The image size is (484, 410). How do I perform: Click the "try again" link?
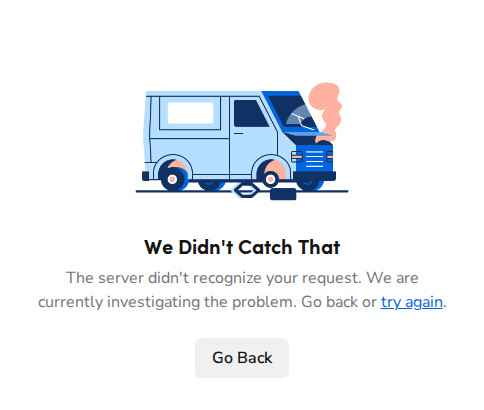pos(411,302)
